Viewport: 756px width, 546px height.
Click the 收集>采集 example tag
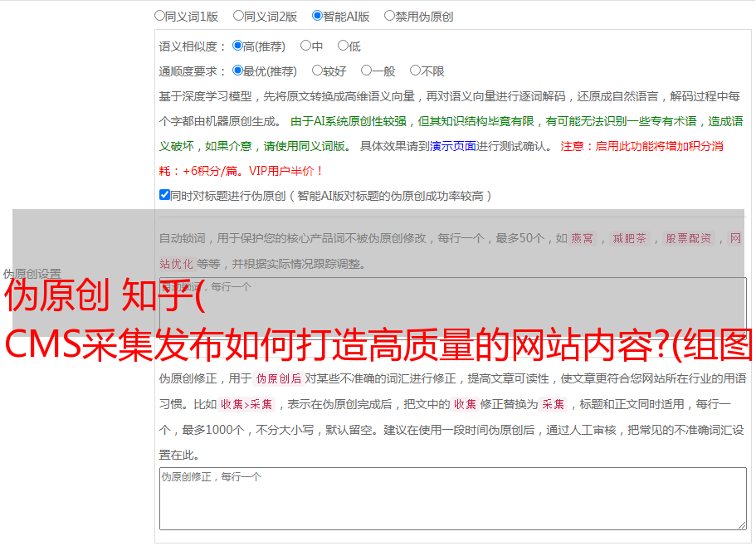(x=246, y=404)
